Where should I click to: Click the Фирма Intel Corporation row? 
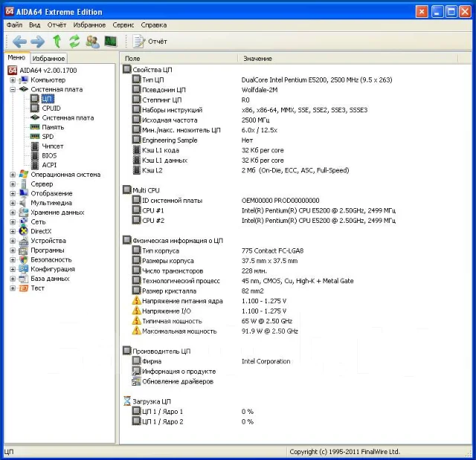coord(211,361)
